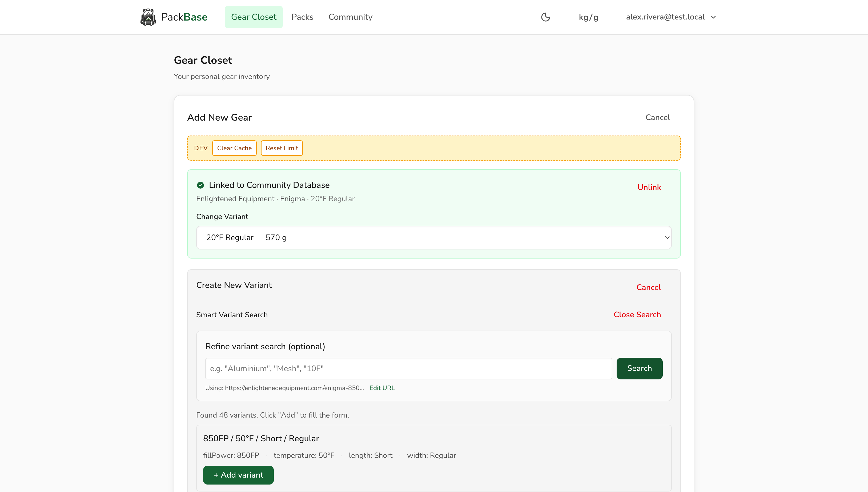Cancel the Create New Variant section
Screen dimensions: 868x492
click(649, 287)
